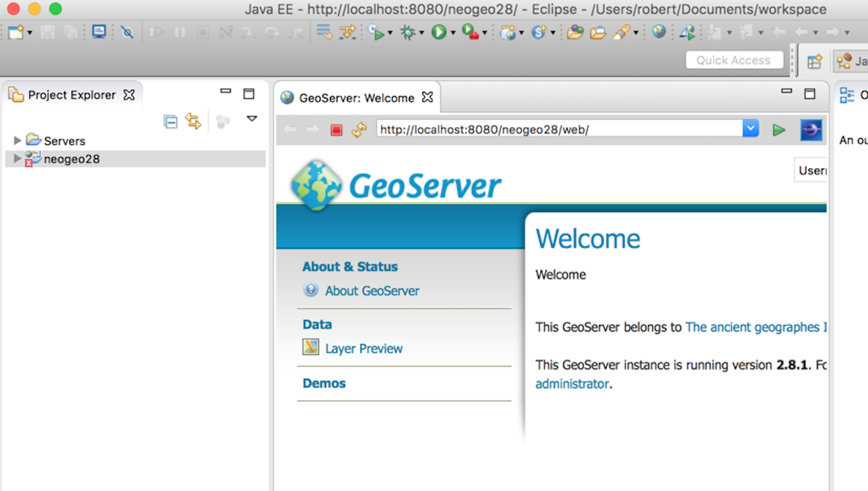Viewport: 868px width, 491px height.
Task: Minimize the editor area
Action: pyautogui.click(x=786, y=91)
